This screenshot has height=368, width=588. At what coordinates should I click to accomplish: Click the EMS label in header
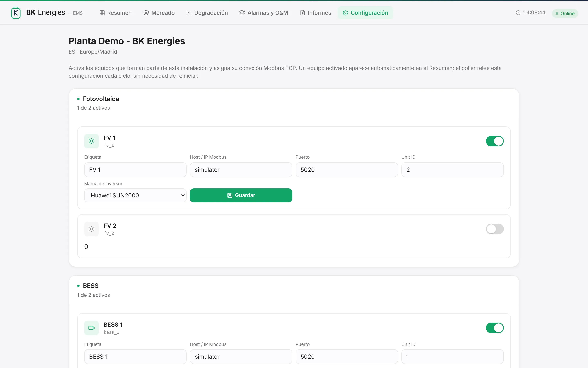(x=78, y=13)
